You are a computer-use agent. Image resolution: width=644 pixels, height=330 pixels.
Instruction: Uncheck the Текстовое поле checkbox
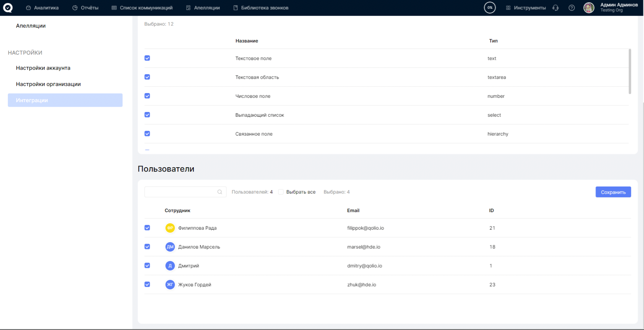point(147,58)
